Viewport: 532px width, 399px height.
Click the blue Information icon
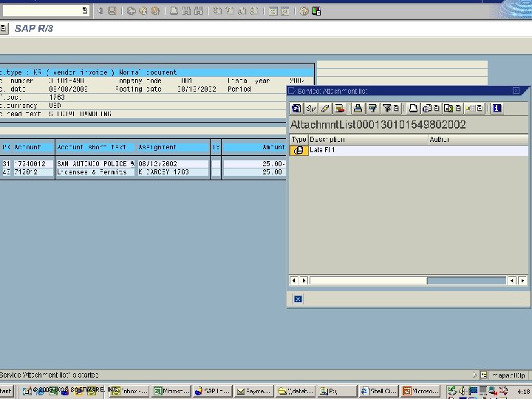pyautogui.click(x=497, y=108)
